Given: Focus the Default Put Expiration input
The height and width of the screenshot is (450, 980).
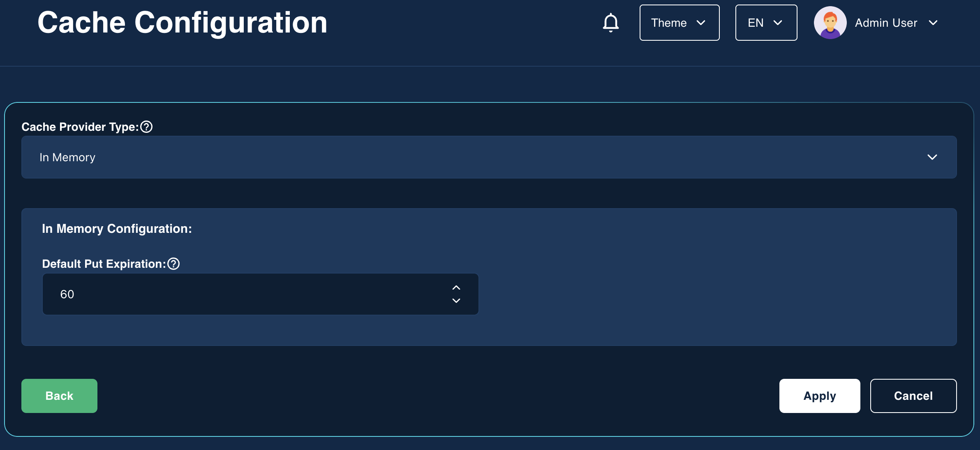Looking at the screenshot, I should [260, 294].
